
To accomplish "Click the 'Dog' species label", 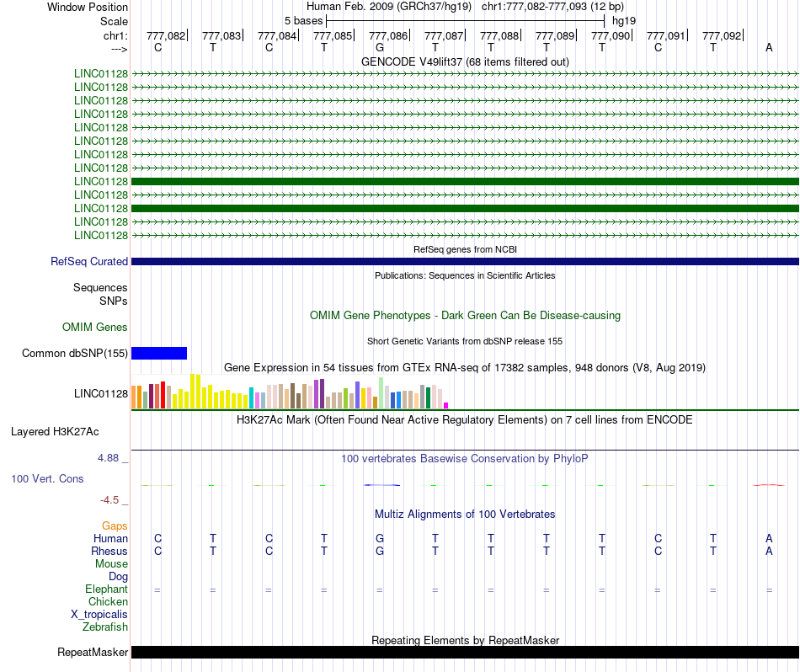I will tap(118, 577).
